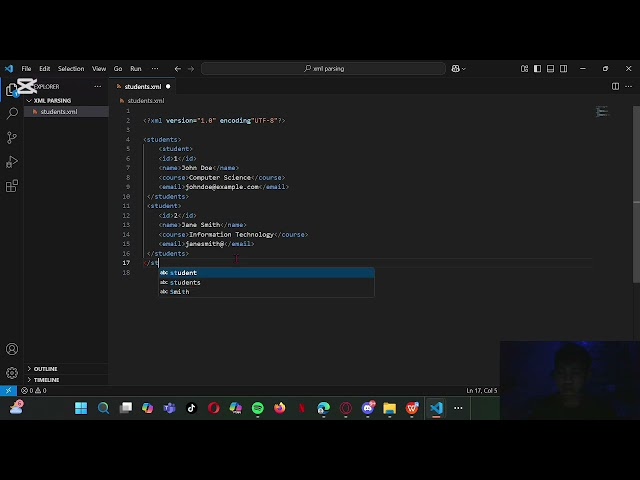Open Discord from the taskbar

pyautogui.click(x=368, y=408)
